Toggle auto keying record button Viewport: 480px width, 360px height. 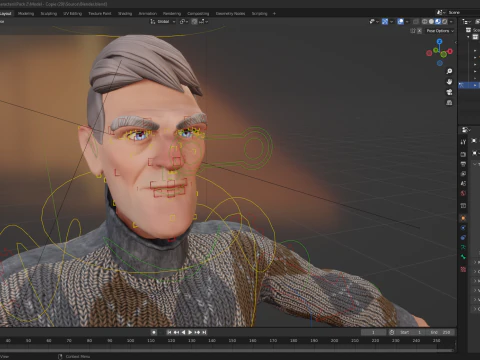pos(154,332)
